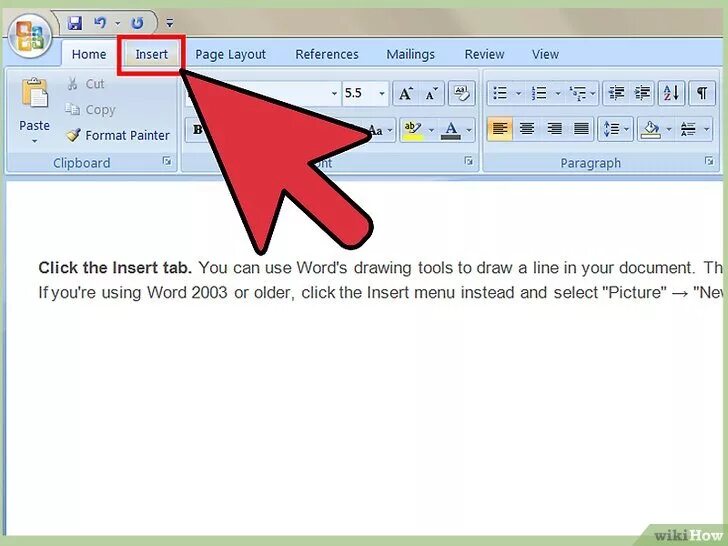Expand the Paste options arrow
The width and height of the screenshot is (728, 546).
coord(34,141)
